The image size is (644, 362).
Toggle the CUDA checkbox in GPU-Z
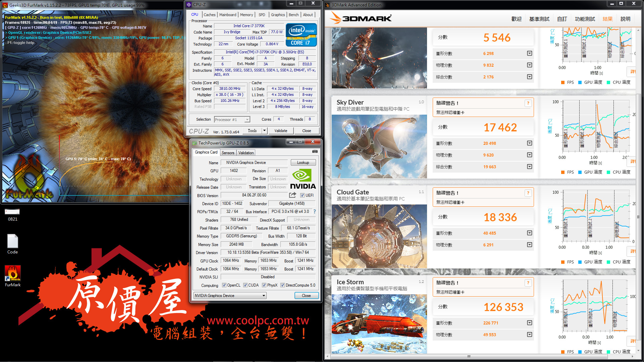click(245, 285)
